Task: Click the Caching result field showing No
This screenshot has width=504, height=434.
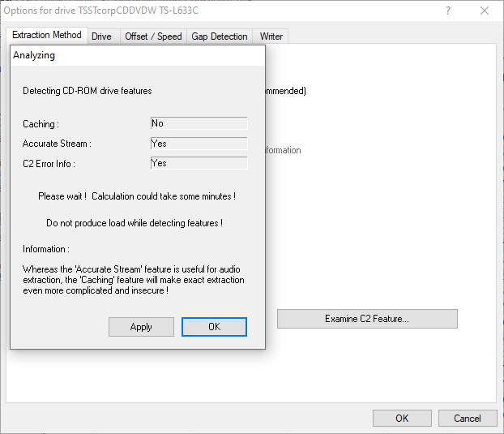Action: [199, 123]
